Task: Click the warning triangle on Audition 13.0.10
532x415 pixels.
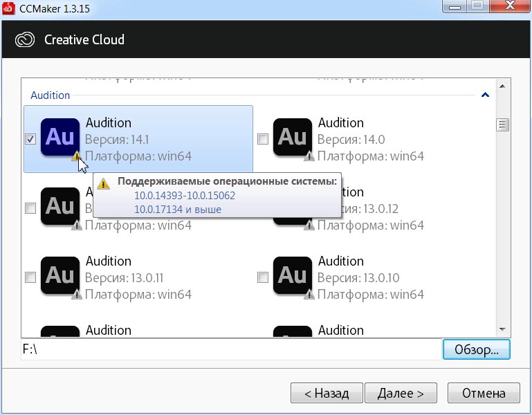Action: (x=309, y=294)
